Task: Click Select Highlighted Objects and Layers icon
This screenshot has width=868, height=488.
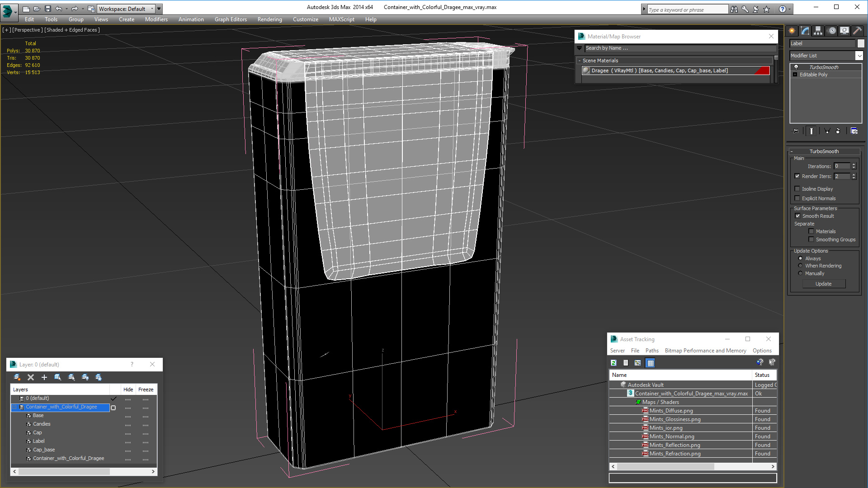Action: pyautogui.click(x=58, y=377)
